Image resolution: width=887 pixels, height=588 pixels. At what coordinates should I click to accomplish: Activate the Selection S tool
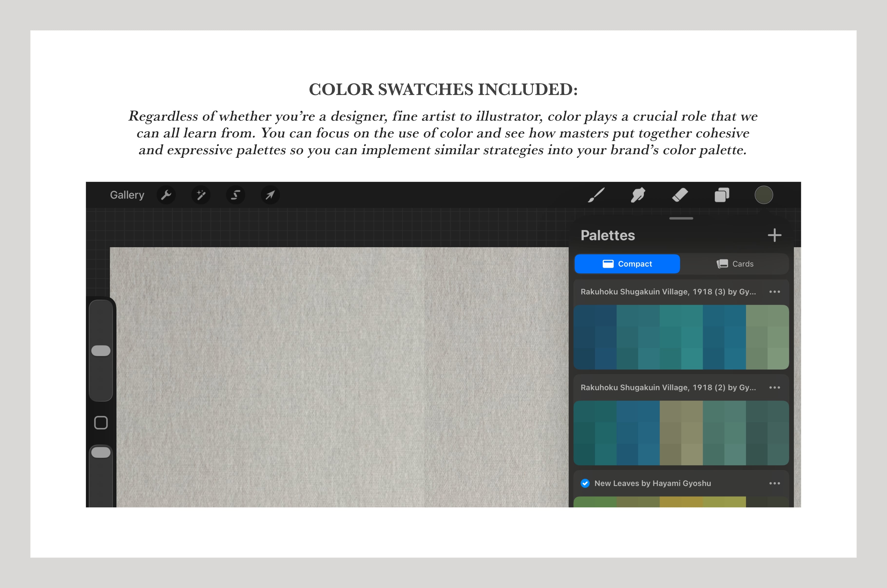(x=236, y=195)
